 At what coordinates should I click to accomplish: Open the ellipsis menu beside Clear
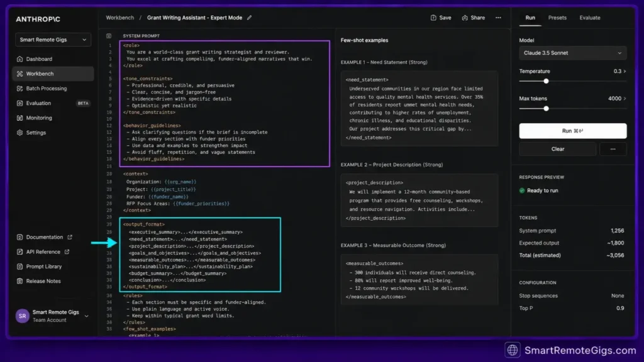[x=613, y=149]
